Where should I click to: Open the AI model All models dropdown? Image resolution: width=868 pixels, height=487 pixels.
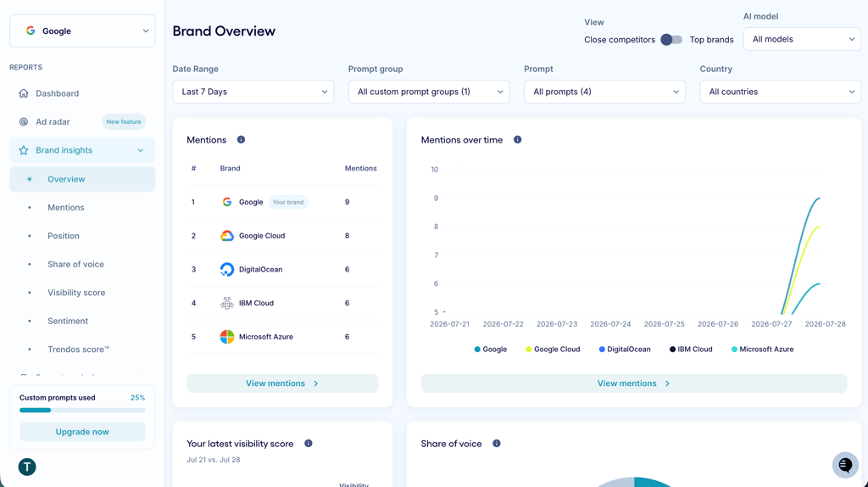pos(802,39)
